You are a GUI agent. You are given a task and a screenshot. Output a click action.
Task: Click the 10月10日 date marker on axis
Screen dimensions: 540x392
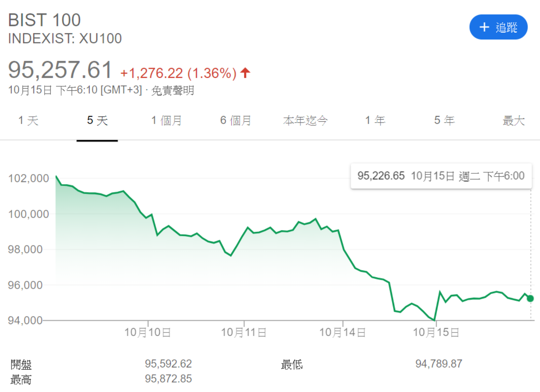point(148,332)
